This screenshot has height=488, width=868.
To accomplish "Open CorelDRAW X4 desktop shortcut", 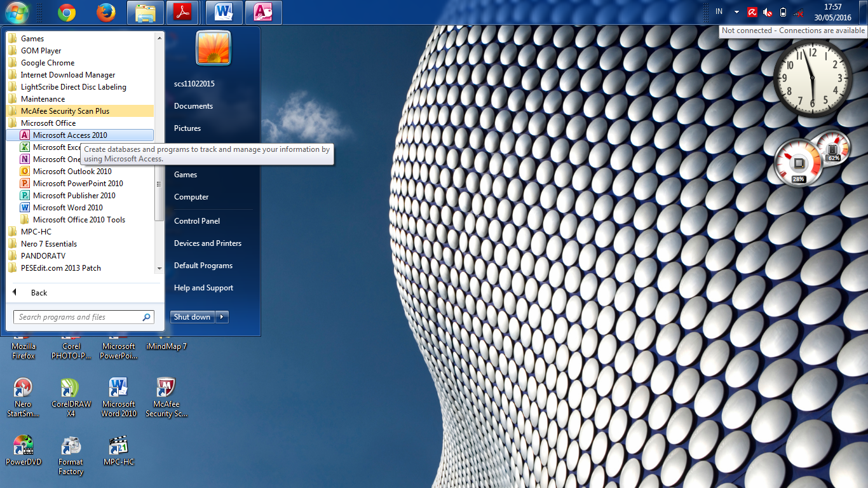I will point(71,398).
